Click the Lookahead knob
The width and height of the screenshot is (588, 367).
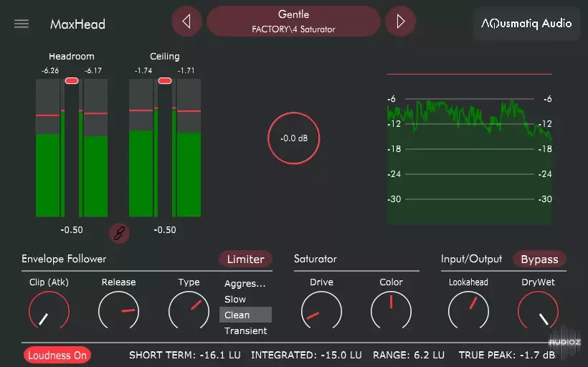(468, 311)
